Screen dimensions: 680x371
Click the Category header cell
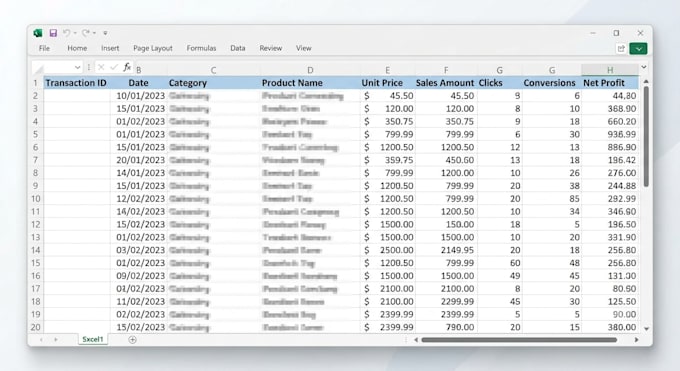213,83
